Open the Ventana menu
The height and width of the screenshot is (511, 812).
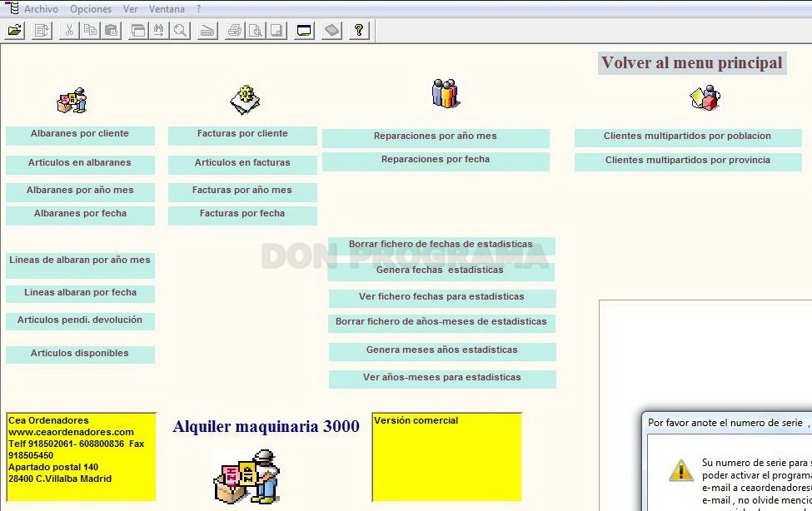(167, 9)
